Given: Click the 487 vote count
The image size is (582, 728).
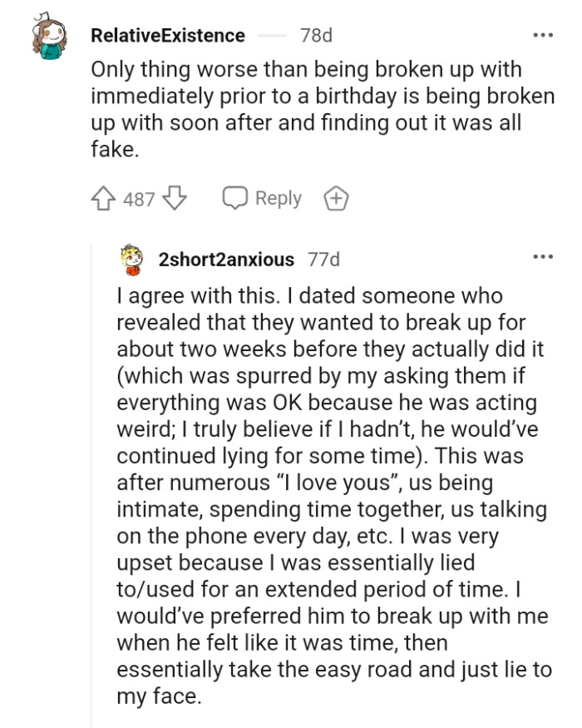Looking at the screenshot, I should coord(139,200).
